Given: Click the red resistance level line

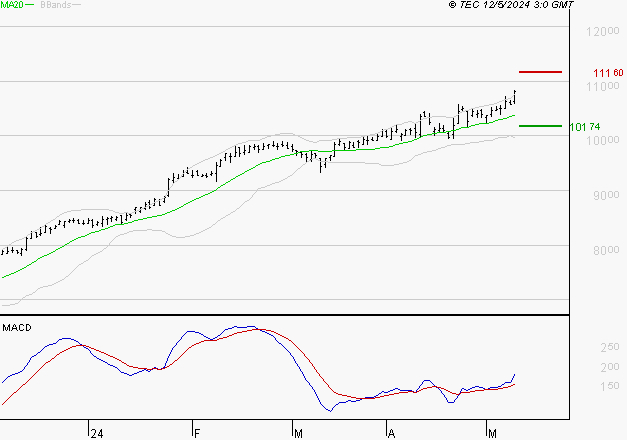Looking at the screenshot, I should point(540,72).
